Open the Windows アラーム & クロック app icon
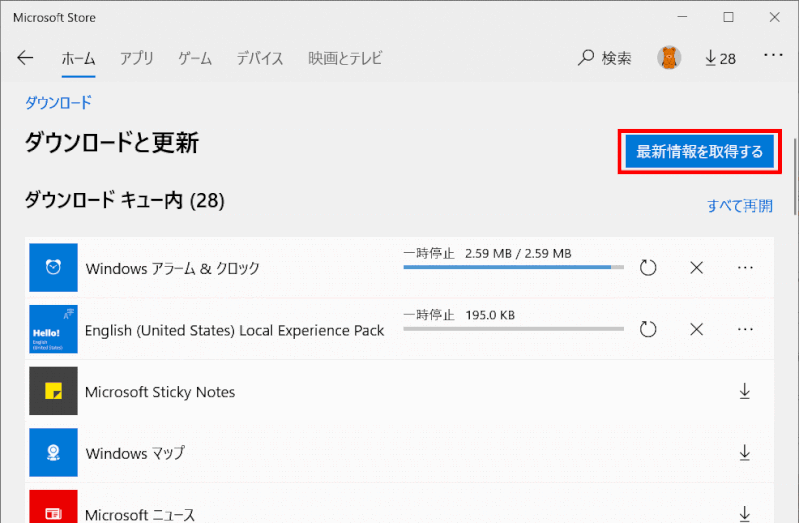Screen dimensions: 799x523 [54, 268]
